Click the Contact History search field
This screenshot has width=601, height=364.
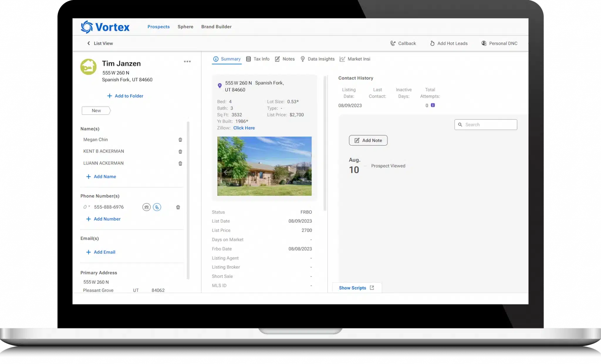click(486, 125)
